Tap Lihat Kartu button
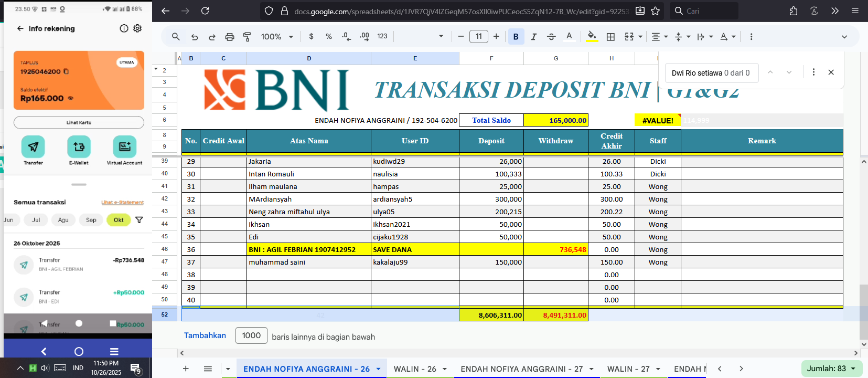Screen dimensions: 868x378 pyautogui.click(x=79, y=122)
